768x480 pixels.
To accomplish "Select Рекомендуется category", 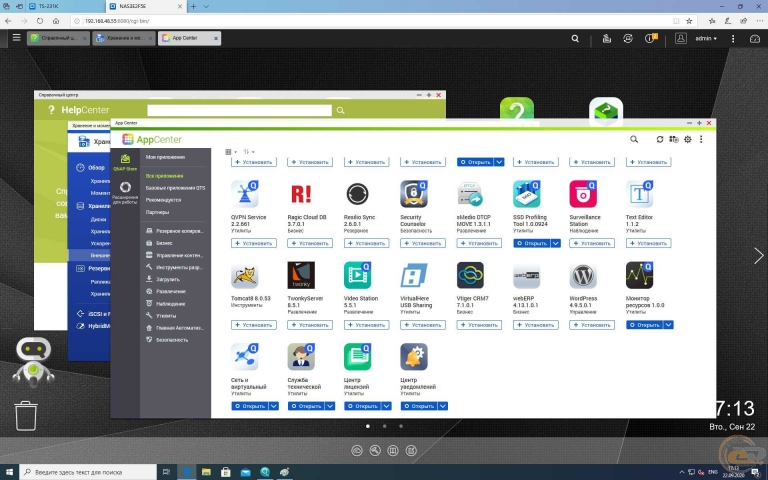I will coord(163,200).
